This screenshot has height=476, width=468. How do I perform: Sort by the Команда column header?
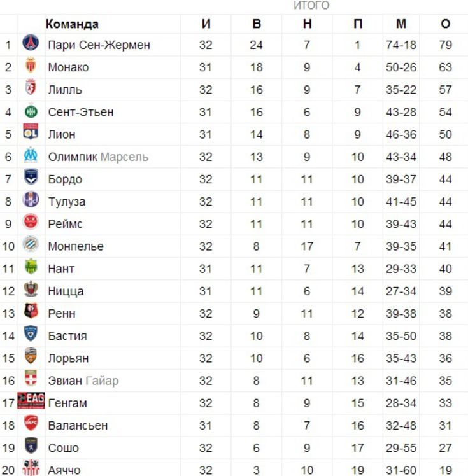[x=72, y=24]
